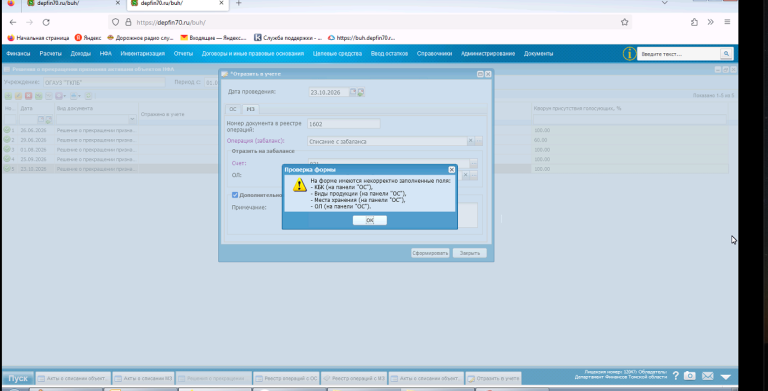Click the envelope messages icon in bottom bar
This screenshot has width=768, height=391.
[708, 376]
